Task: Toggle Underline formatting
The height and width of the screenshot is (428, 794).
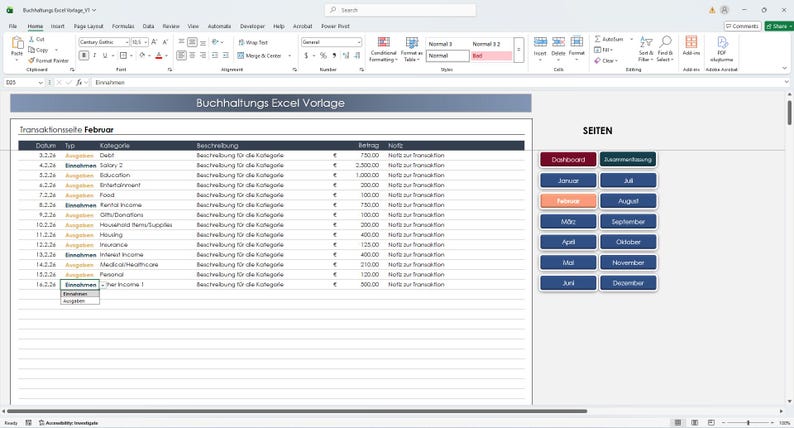Action: (x=105, y=55)
